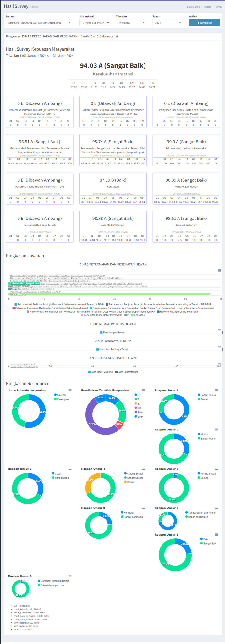Image resolution: width=225 pixels, height=644 pixels.
Task: Open the Triwulan dropdown
Action: (131, 23)
